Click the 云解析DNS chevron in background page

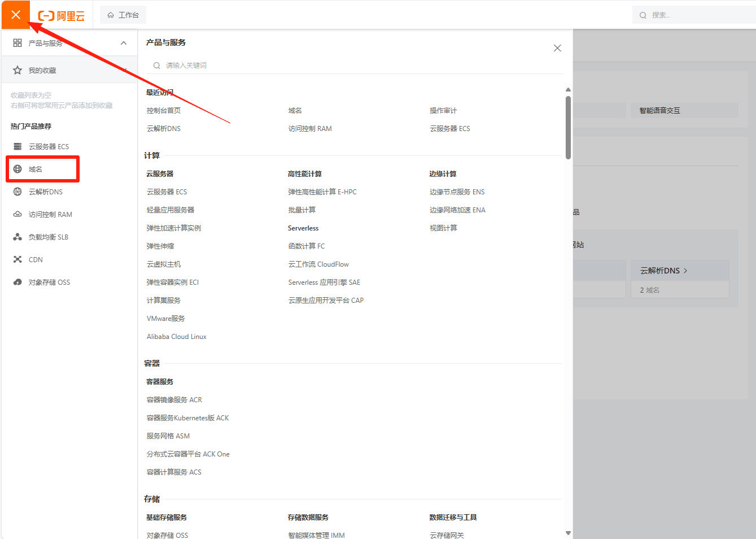tap(685, 271)
